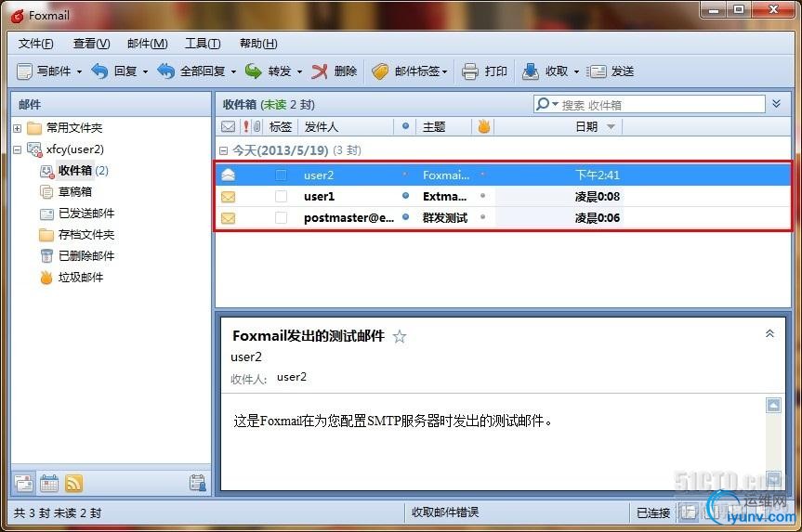Open the 回复 dropdown arrow
This screenshot has width=802, height=532.
(145, 72)
